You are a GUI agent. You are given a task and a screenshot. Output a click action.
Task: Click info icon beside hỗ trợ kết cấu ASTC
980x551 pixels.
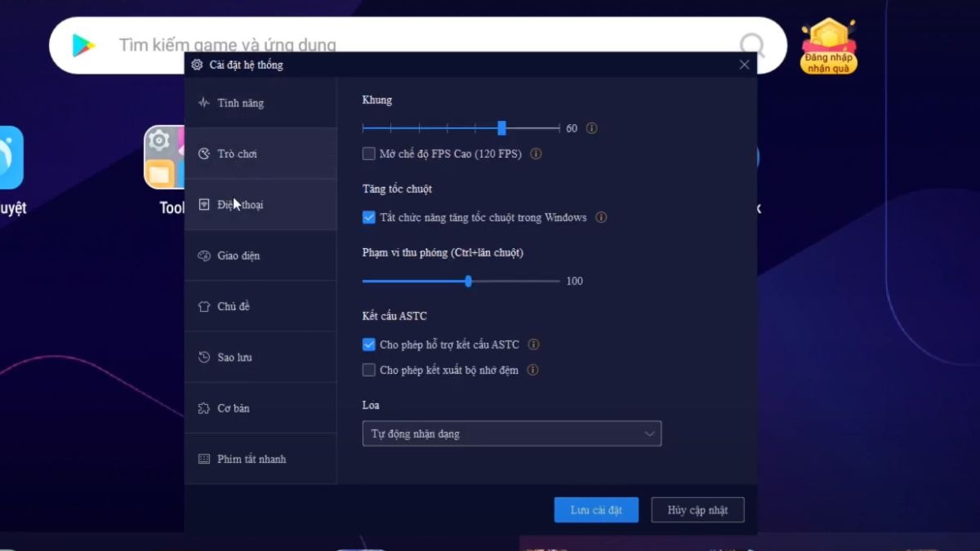pyautogui.click(x=534, y=344)
